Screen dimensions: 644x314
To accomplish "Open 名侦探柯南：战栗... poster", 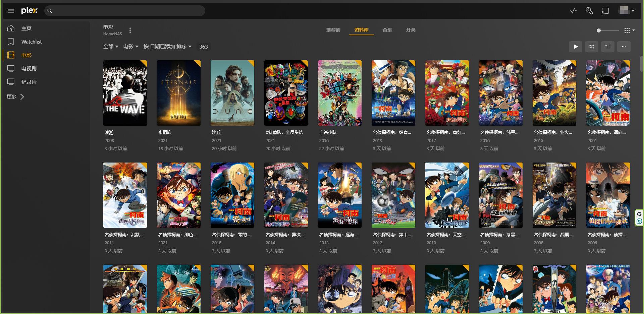I will tap(554, 195).
